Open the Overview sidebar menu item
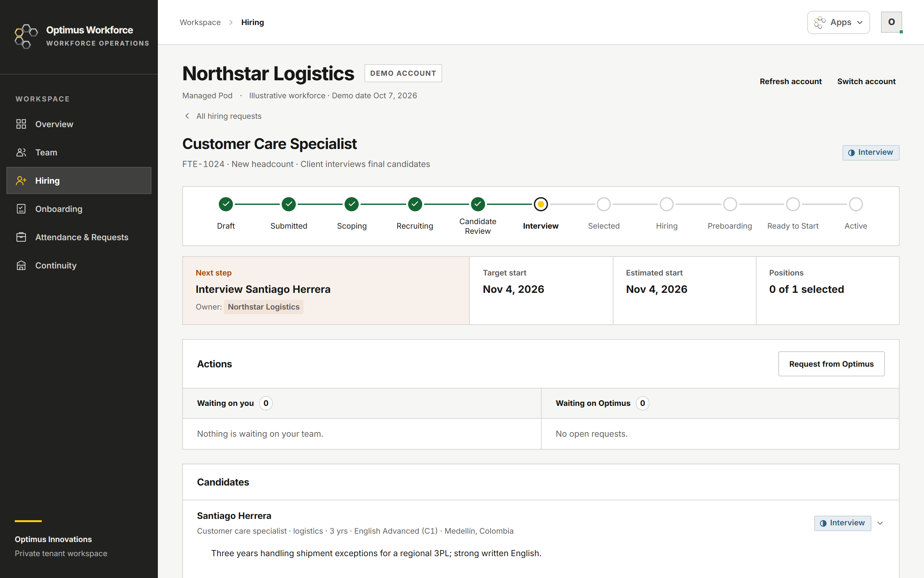 coord(79,124)
